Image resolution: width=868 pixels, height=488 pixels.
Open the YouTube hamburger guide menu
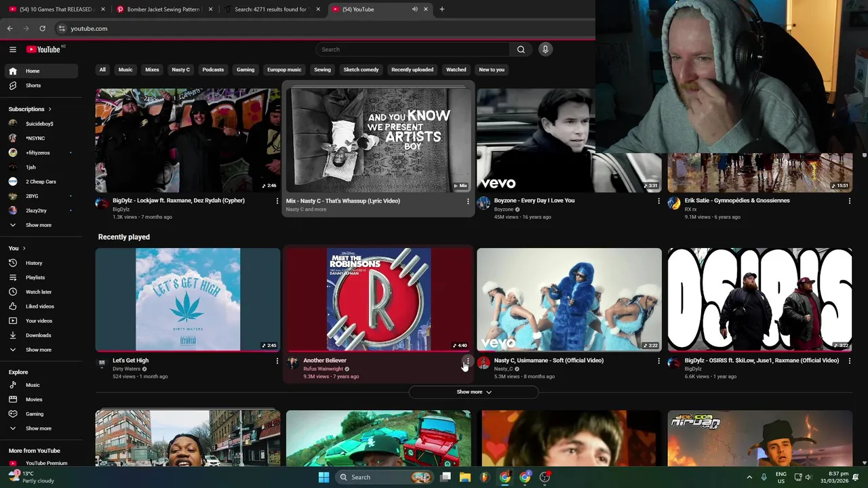point(13,49)
